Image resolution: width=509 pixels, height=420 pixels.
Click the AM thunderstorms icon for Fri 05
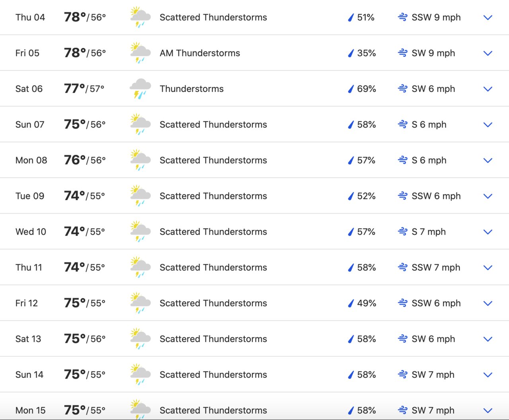coord(140,53)
